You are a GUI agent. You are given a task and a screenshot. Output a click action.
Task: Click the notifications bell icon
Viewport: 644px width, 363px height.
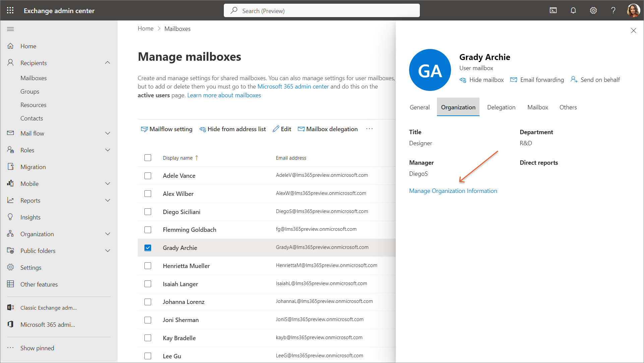tap(573, 10)
